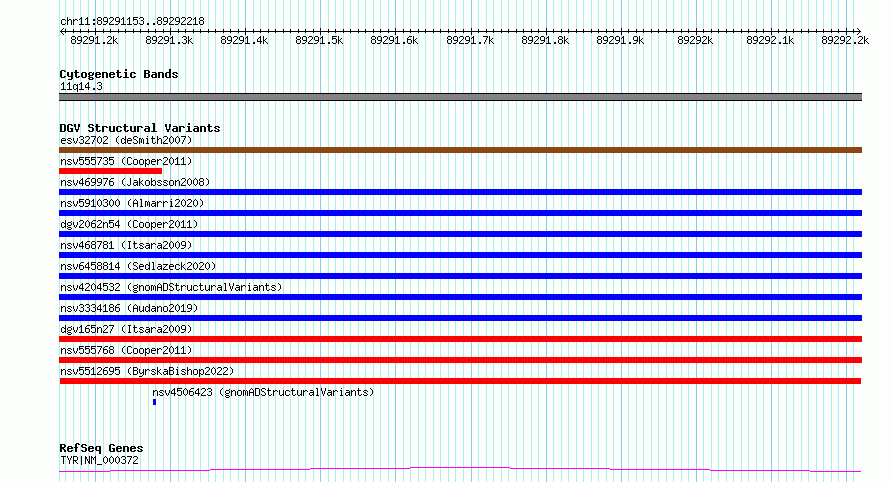890x482 pixels.
Task: Click the blue nsv5910300 variant bar
Action: 460,213
